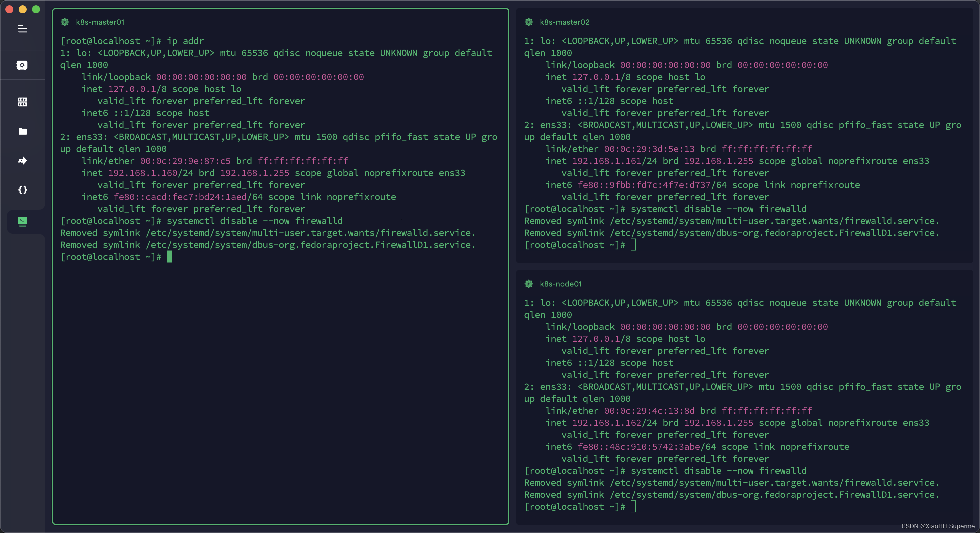
Task: Focus the k8s-master01 pane title
Action: pos(100,22)
